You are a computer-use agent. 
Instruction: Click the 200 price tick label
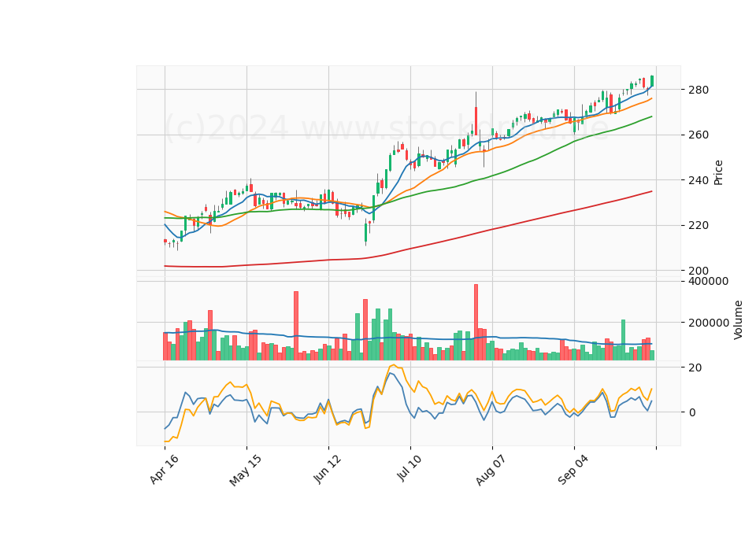(x=699, y=271)
